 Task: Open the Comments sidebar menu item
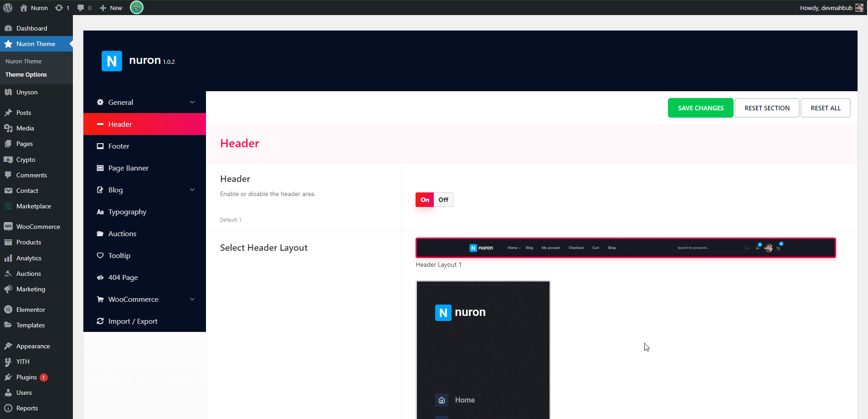36,175
